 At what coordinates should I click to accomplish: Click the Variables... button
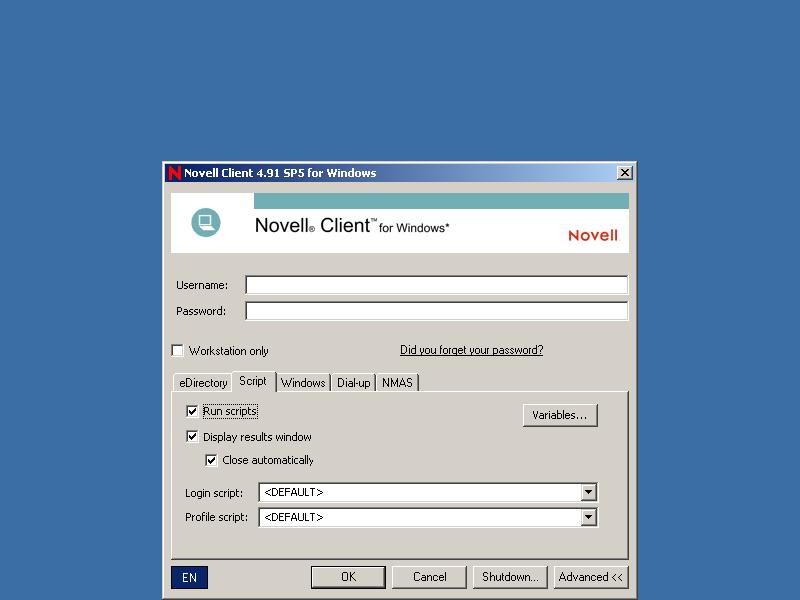point(560,415)
